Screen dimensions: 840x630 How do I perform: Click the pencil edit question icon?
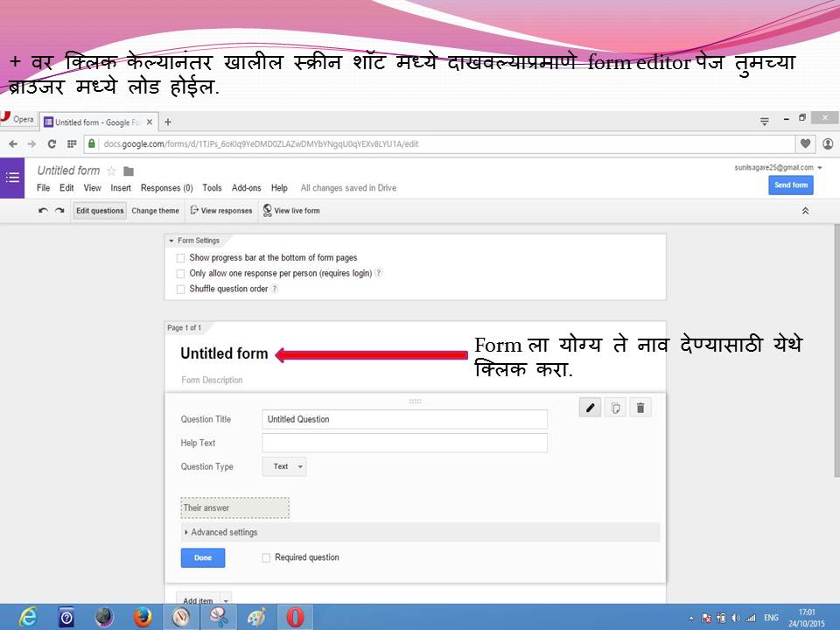[x=591, y=409]
